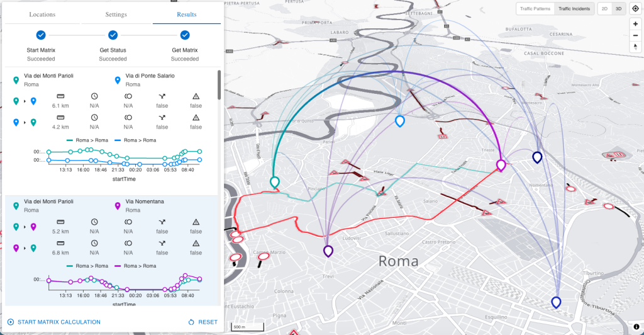Toggle Traffic Patterns layer
Viewport: 644px width, 335px height.
point(535,9)
